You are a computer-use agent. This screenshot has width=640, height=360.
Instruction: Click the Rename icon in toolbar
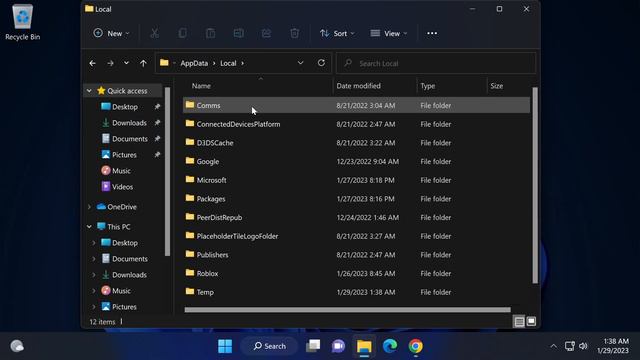pos(238,33)
